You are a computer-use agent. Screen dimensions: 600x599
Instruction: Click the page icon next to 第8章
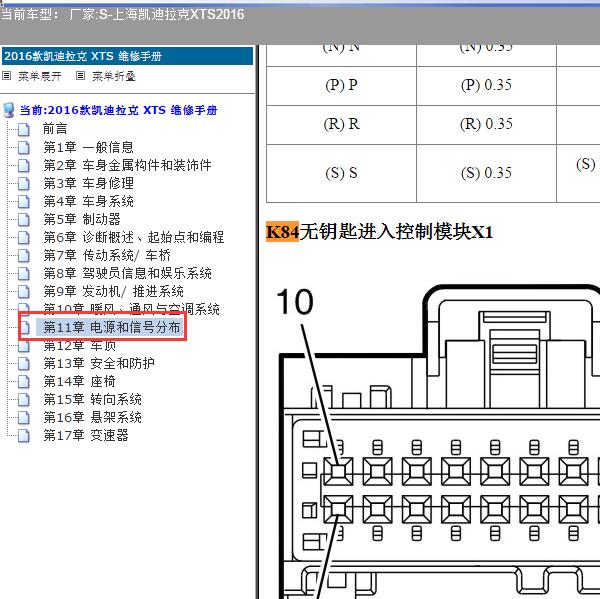pyautogui.click(x=24, y=273)
